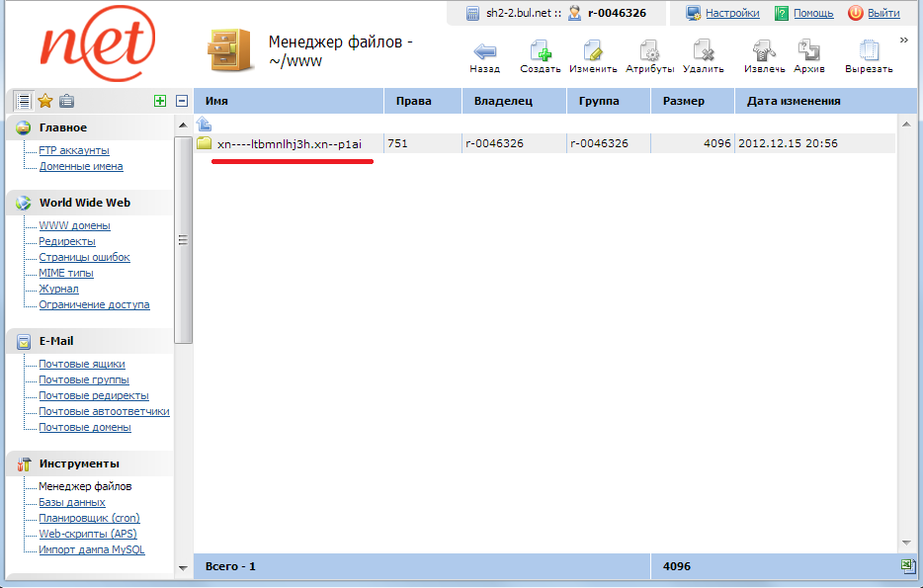Switch to favorites star tab
The width and height of the screenshot is (923, 588).
click(x=44, y=101)
